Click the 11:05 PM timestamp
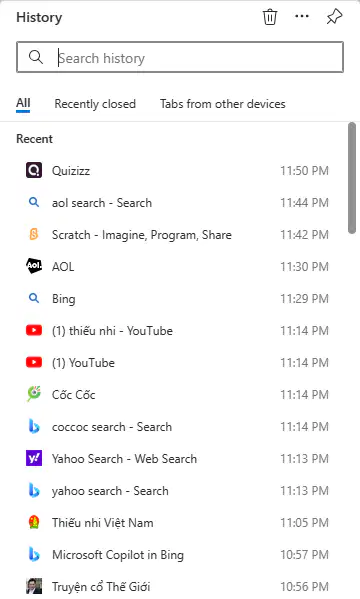This screenshot has width=360, height=599. coord(304,522)
